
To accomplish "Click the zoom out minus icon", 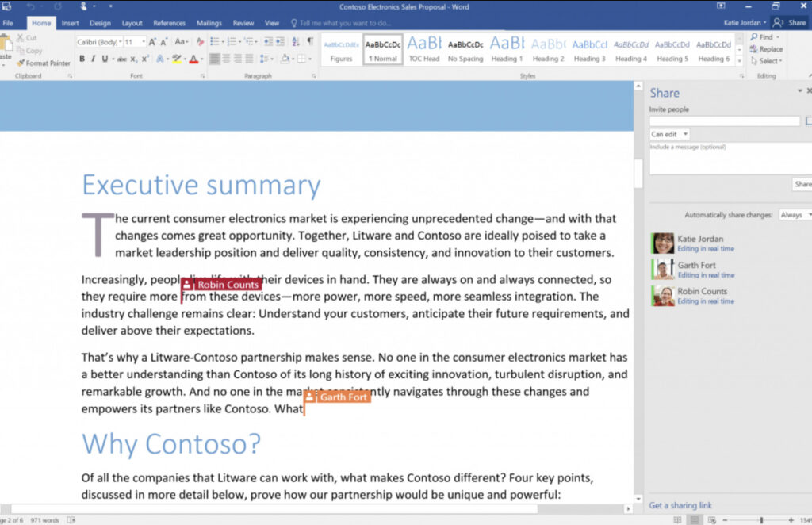I will 725,519.
